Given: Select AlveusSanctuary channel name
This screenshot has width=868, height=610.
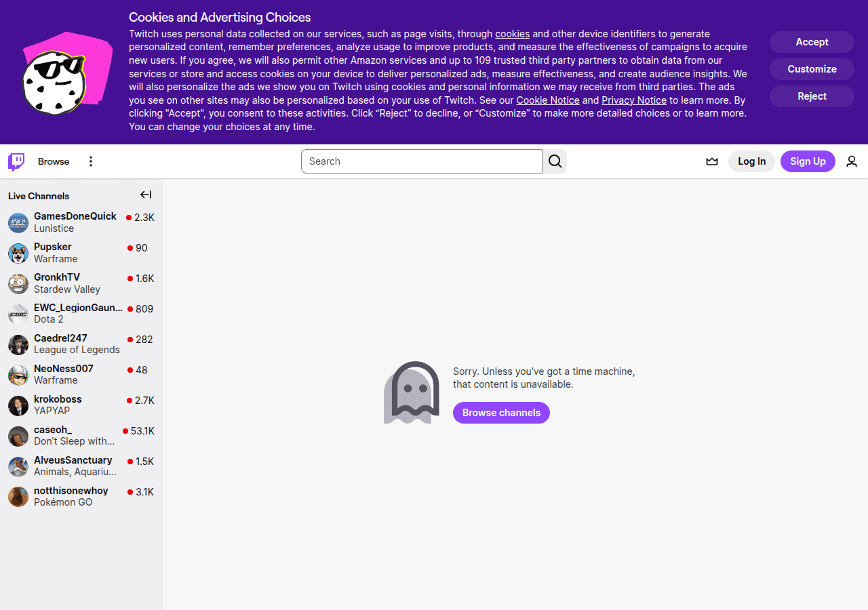Looking at the screenshot, I should pyautogui.click(x=73, y=460).
